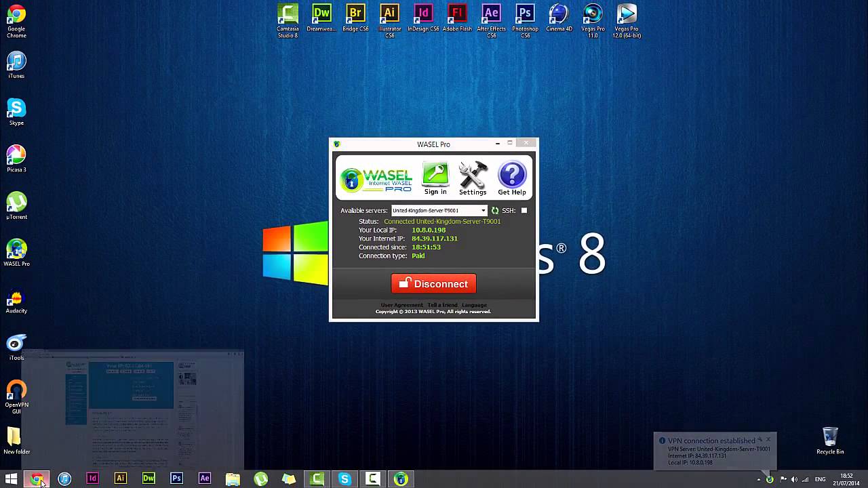Screen dimensions: 868x488
Task: Open the Action Center flag icon
Action: click(783, 480)
